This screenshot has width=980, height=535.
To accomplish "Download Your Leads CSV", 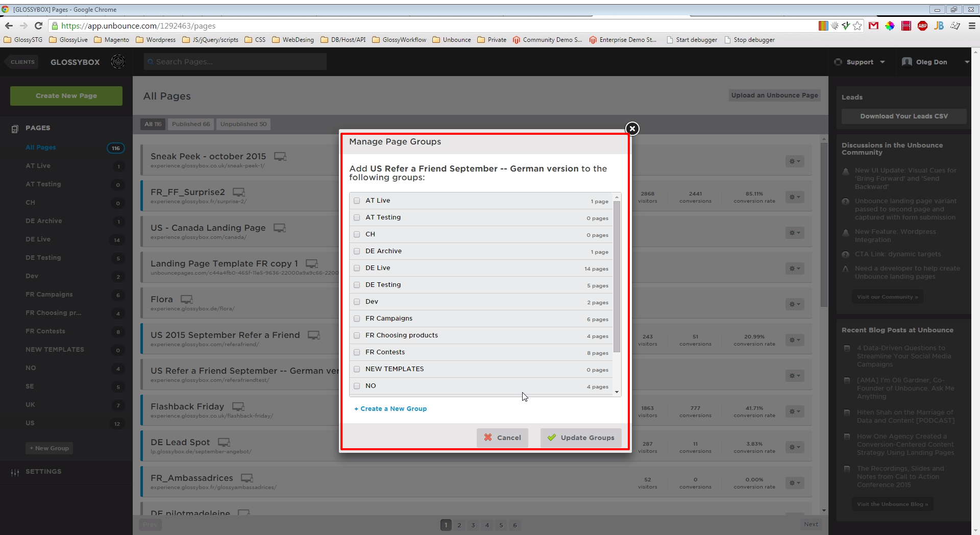I will click(904, 116).
